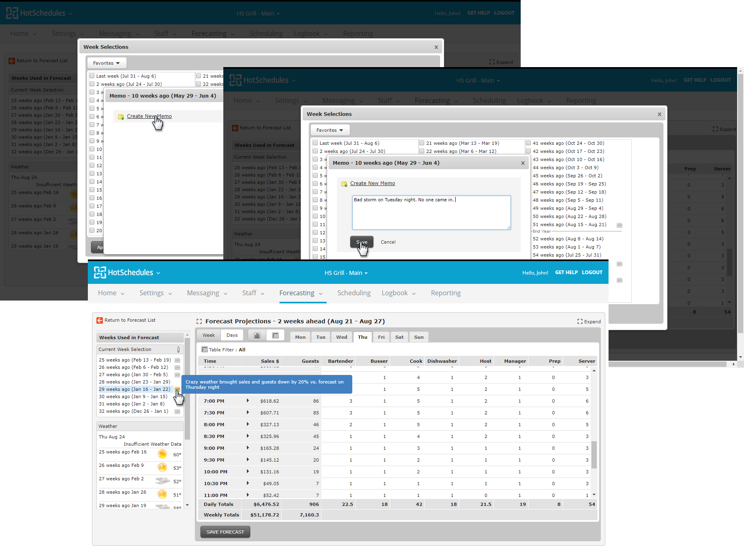
Task: Click the HotSchedules logo in the front window
Action: pyautogui.click(x=124, y=272)
